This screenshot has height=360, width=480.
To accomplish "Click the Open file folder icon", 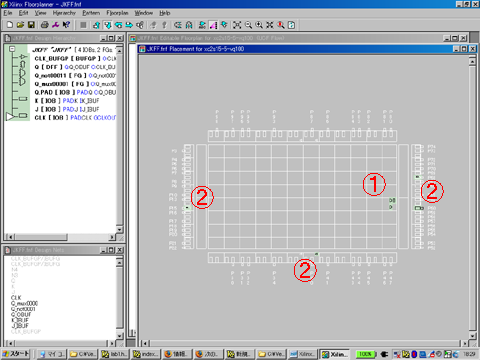I will (x=20, y=25).
